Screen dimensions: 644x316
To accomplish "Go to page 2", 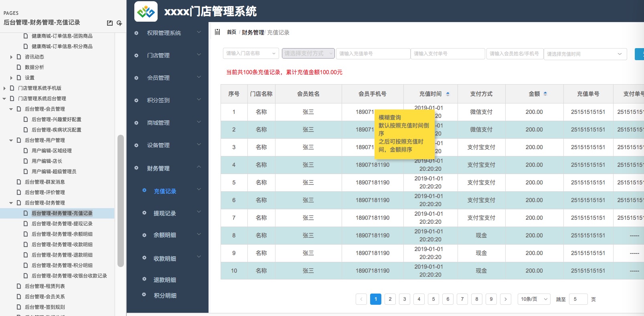I will click(x=390, y=299).
